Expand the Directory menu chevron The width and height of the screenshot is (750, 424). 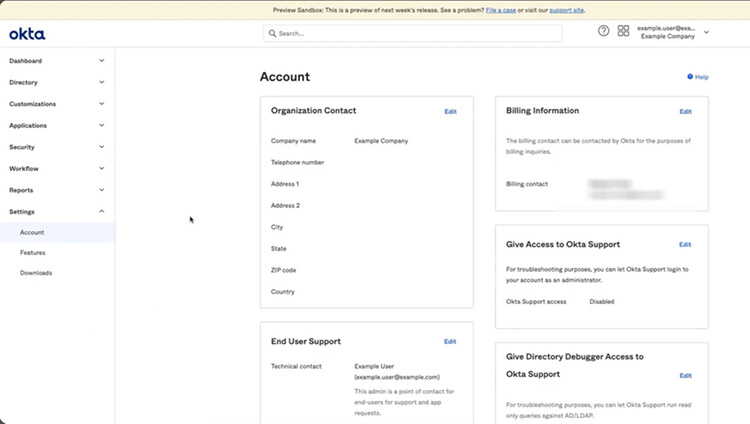101,82
